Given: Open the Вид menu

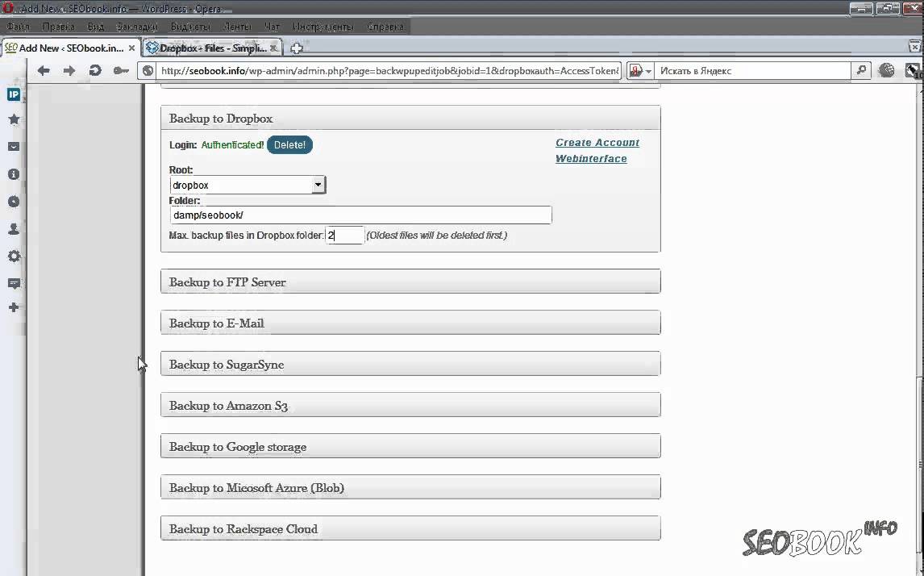Looking at the screenshot, I should click(95, 27).
